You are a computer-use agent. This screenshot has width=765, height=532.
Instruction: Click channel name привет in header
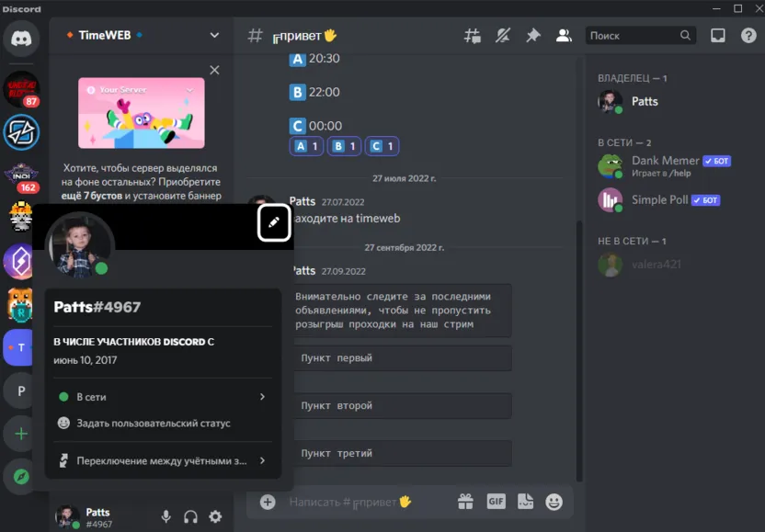[x=304, y=36]
